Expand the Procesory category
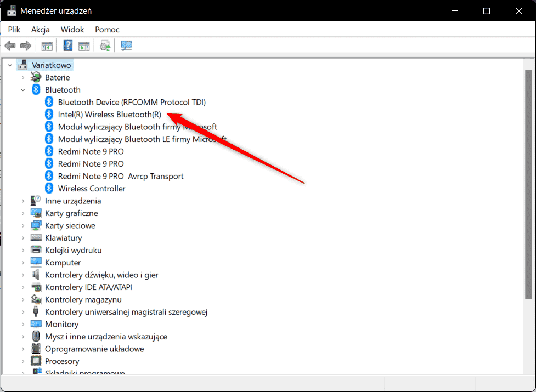This screenshot has width=536, height=392. pyautogui.click(x=23, y=361)
